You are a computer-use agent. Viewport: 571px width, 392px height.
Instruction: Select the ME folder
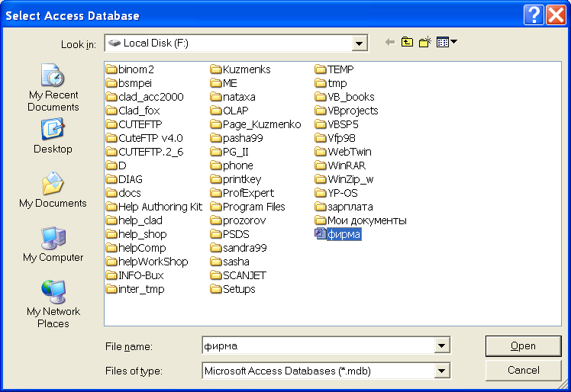(224, 83)
